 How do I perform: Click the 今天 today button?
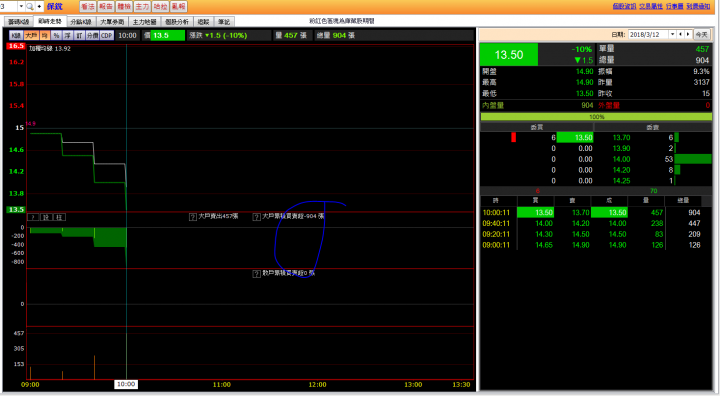tap(701, 34)
